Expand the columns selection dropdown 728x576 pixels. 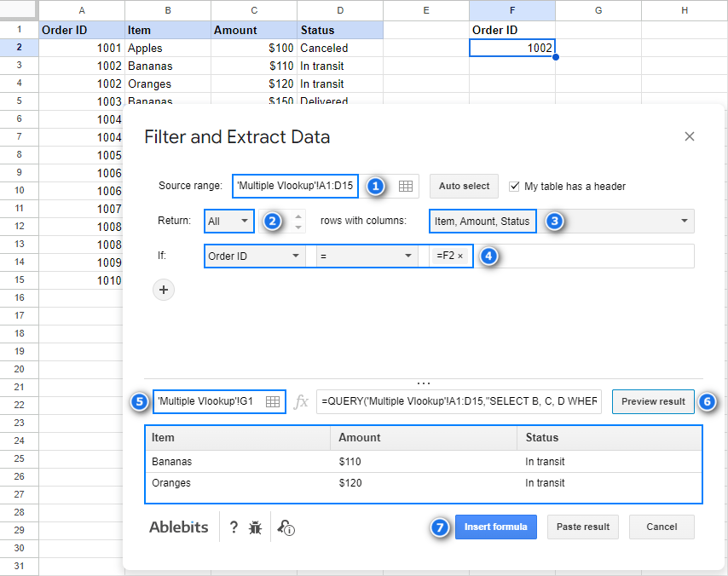point(685,221)
